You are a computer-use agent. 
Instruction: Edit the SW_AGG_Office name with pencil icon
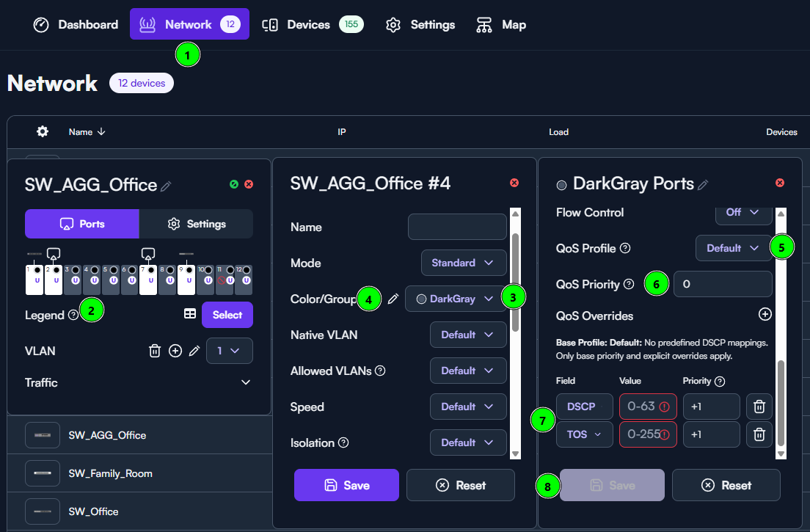(x=167, y=186)
